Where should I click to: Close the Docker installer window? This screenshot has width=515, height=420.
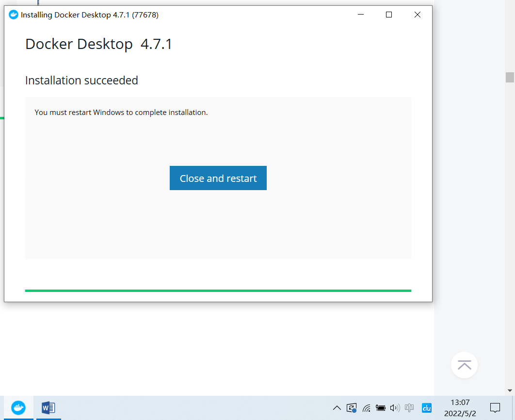[418, 15]
